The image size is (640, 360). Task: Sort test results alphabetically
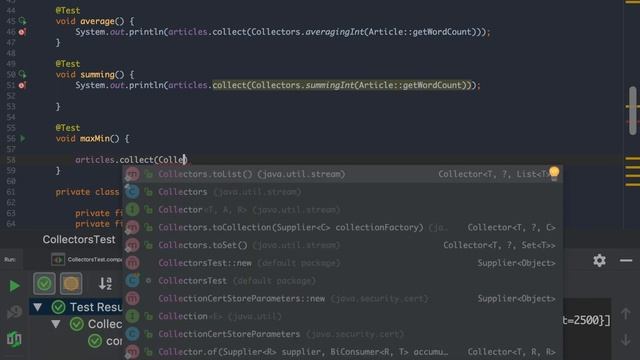coord(105,283)
